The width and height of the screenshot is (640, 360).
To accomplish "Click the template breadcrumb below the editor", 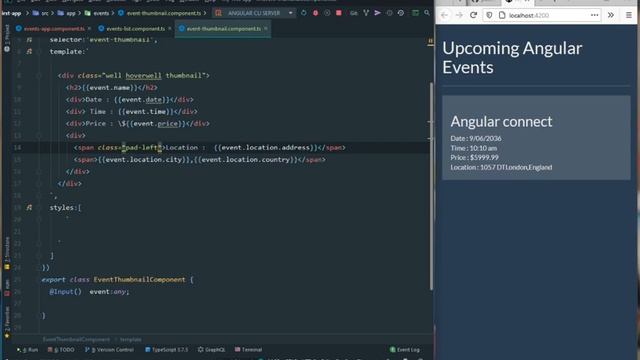I will [131, 340].
